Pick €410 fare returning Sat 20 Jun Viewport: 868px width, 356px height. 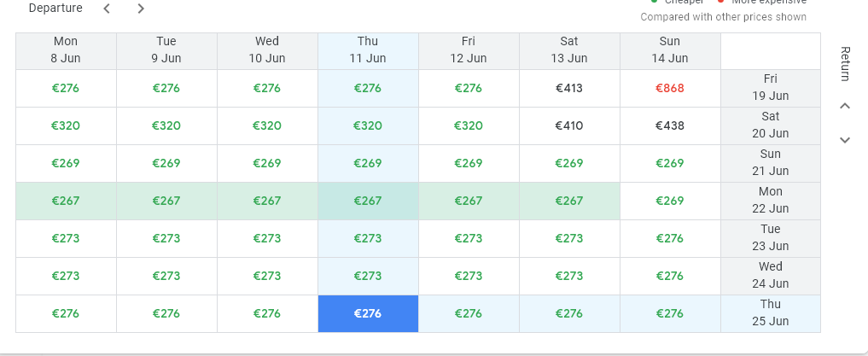[x=569, y=125]
